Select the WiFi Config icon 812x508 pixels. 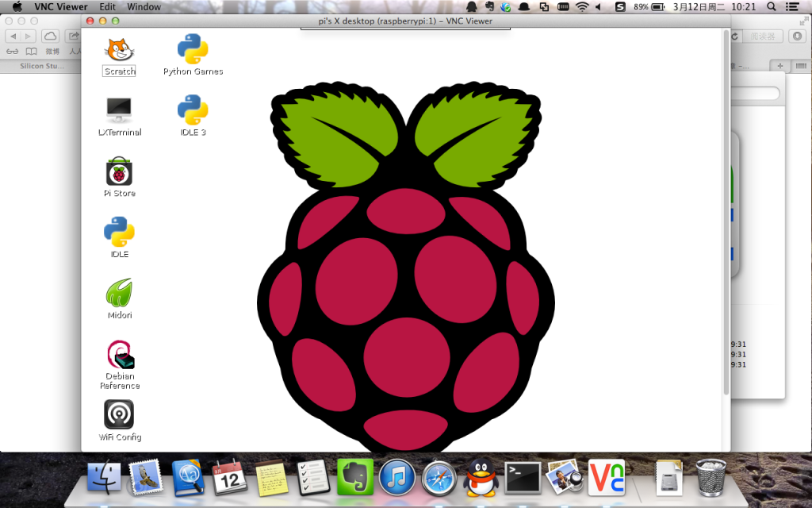point(119,414)
